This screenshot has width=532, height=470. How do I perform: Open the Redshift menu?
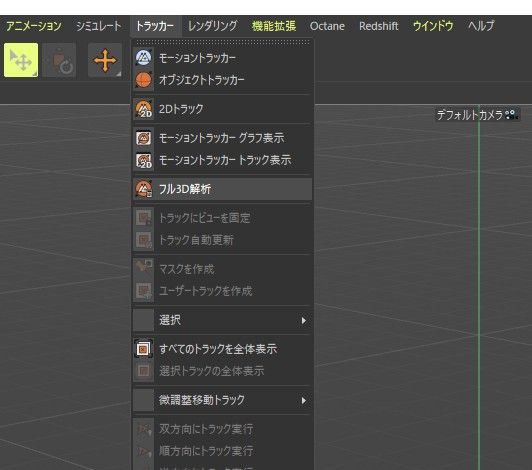click(x=379, y=26)
